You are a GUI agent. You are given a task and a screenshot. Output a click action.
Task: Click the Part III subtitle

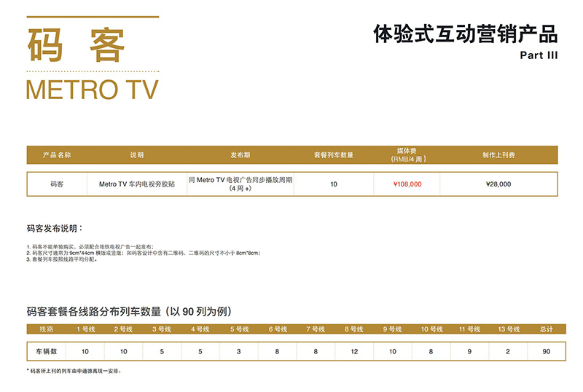click(x=539, y=55)
